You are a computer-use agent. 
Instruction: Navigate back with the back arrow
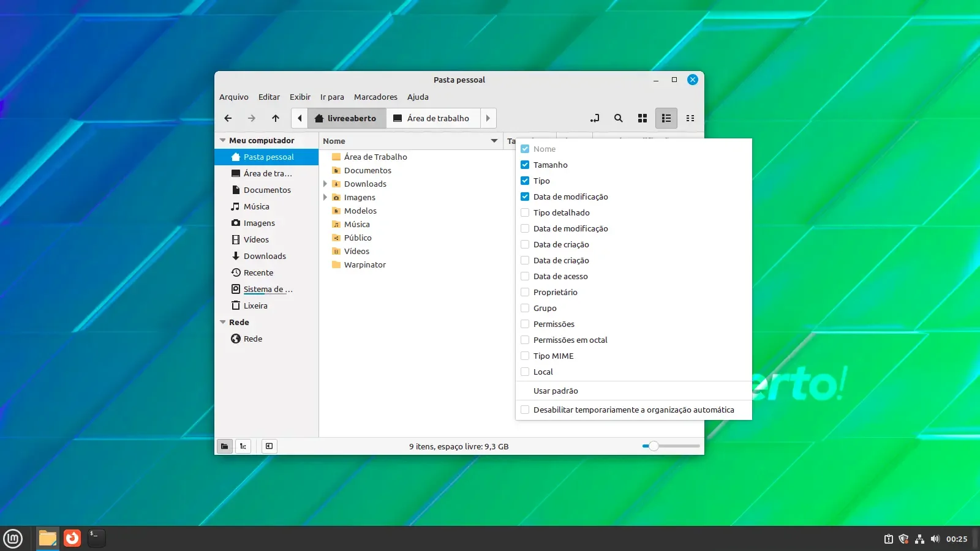click(x=228, y=118)
